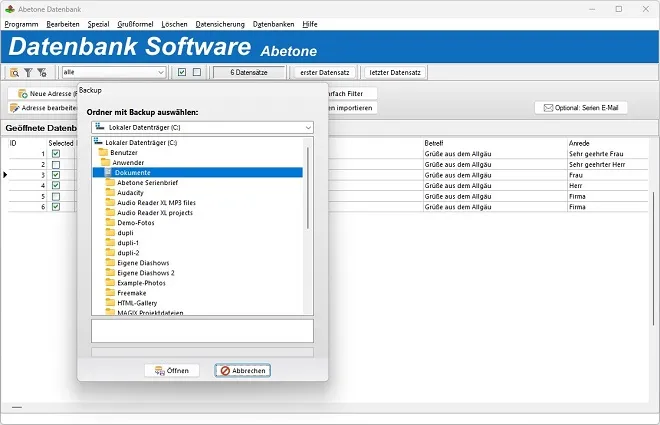
Task: Select the Eigene Diashows folder
Action: pos(143,263)
